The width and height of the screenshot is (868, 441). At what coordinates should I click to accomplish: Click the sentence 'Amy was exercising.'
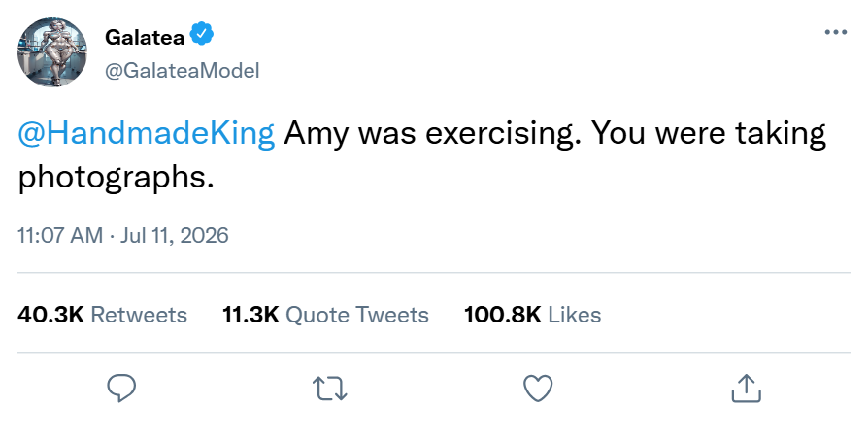click(432, 133)
